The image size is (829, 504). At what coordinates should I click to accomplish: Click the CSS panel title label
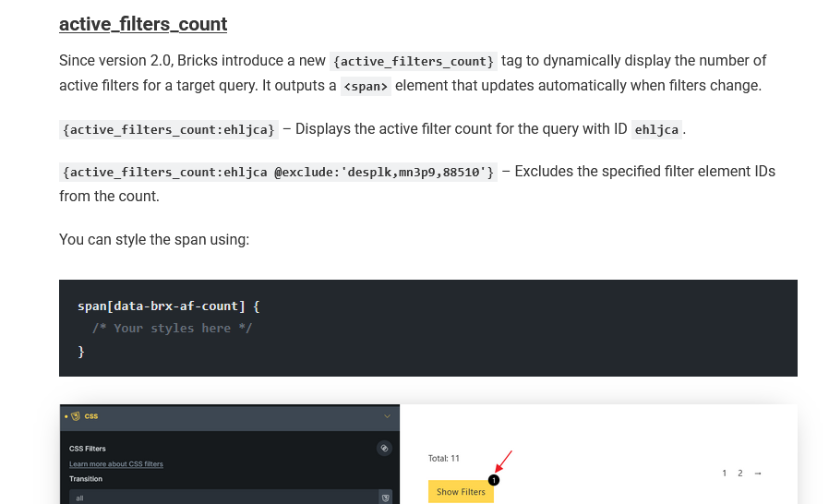(91, 416)
